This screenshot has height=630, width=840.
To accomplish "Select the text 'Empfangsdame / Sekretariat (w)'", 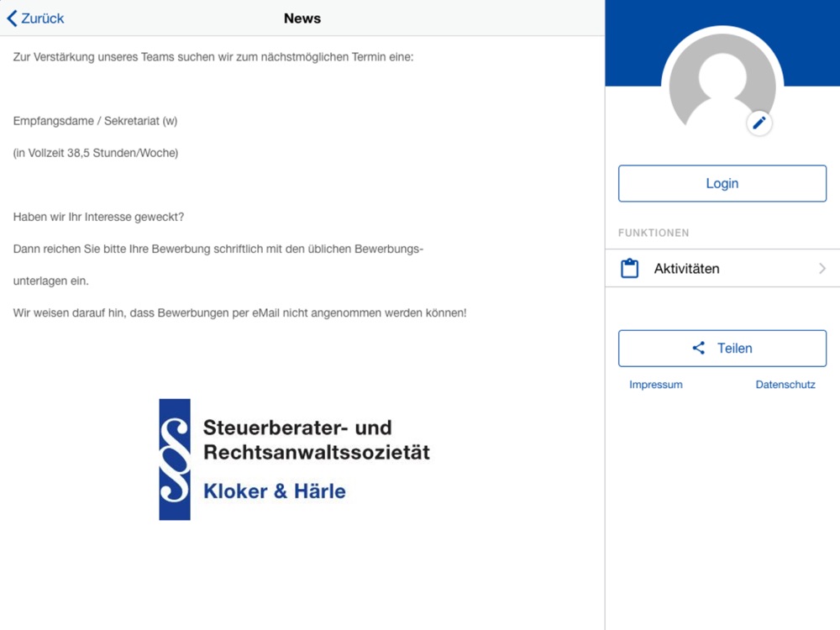I will point(96,121).
